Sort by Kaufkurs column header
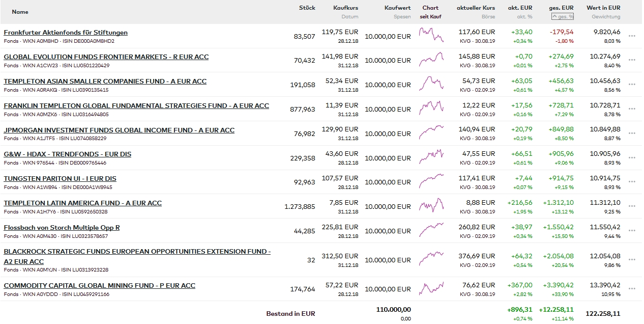This screenshot has width=644, height=324. pos(345,8)
